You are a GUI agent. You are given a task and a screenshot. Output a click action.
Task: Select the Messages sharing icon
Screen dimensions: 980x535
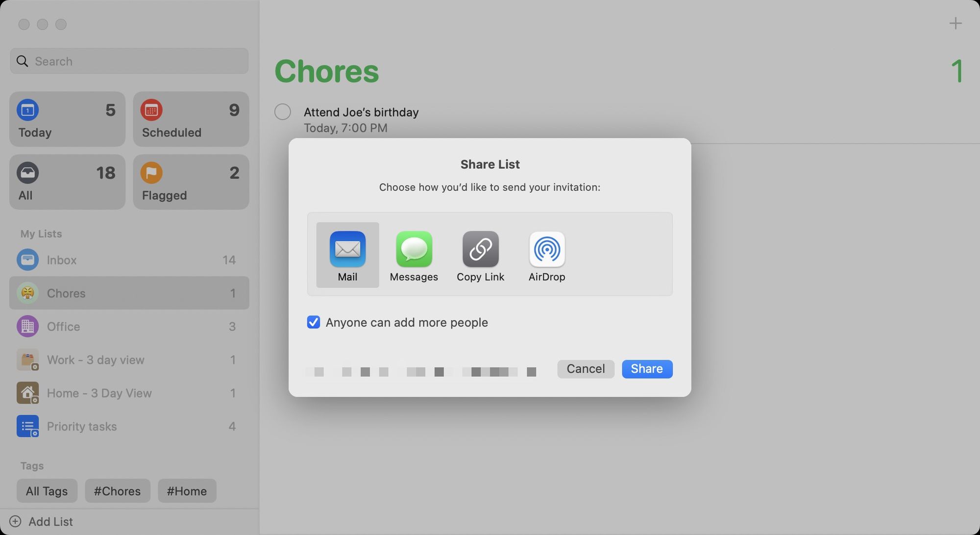[414, 249]
